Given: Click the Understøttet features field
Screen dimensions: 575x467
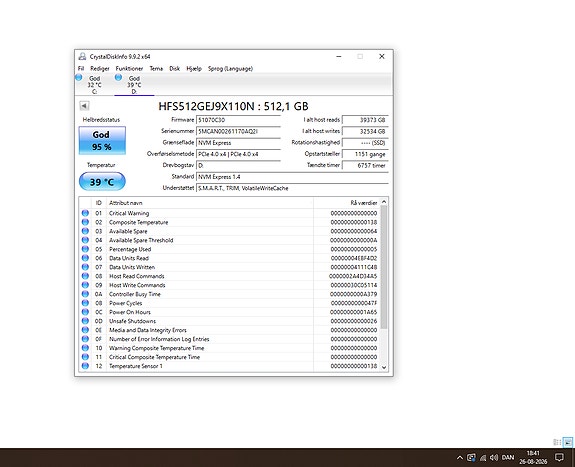Looking at the screenshot, I should [292, 188].
